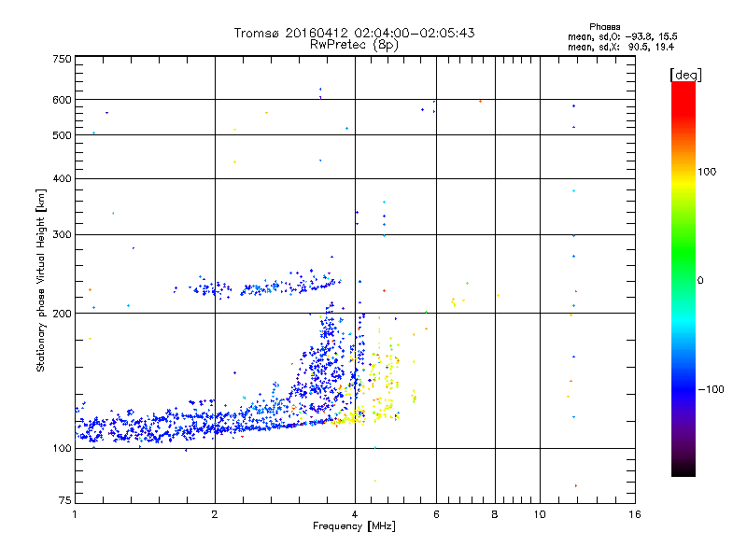
Task: Click the '1' frequency tick label
Action: coord(75,514)
